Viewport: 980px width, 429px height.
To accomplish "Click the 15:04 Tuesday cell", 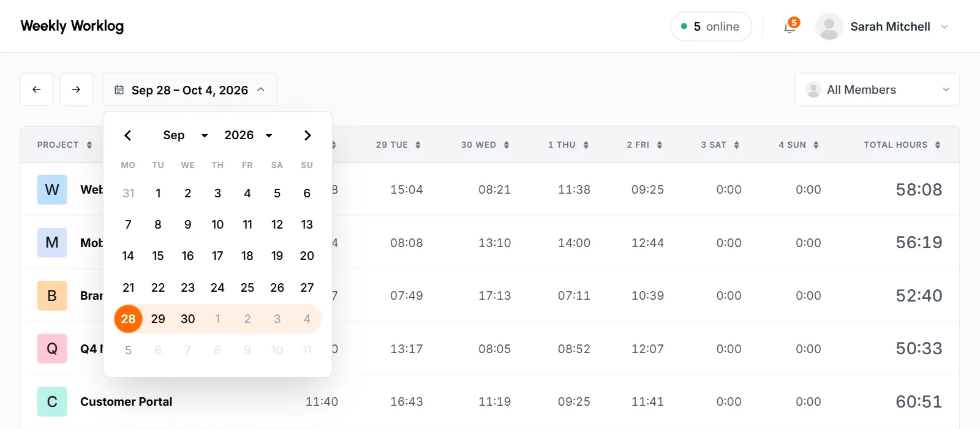I will coord(407,189).
